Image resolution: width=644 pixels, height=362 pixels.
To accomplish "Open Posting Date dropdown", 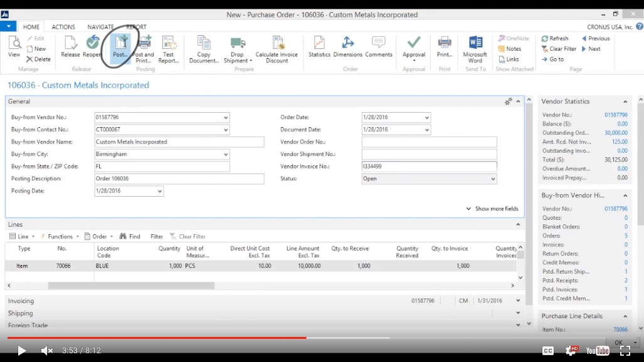I will [x=159, y=191].
